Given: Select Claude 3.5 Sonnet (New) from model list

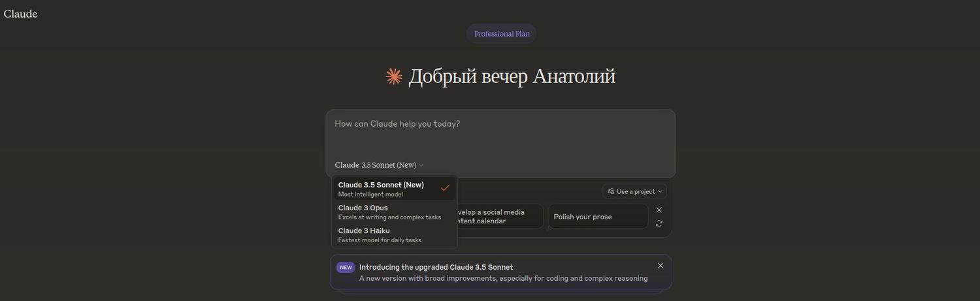Looking at the screenshot, I should pos(394,189).
